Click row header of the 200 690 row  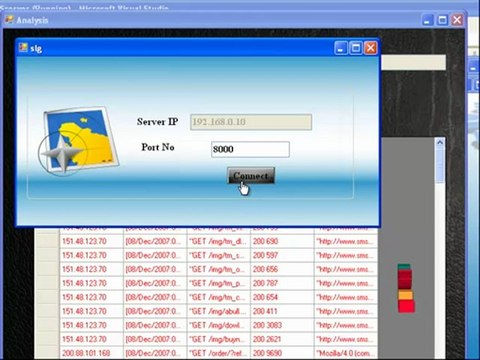(x=47, y=241)
